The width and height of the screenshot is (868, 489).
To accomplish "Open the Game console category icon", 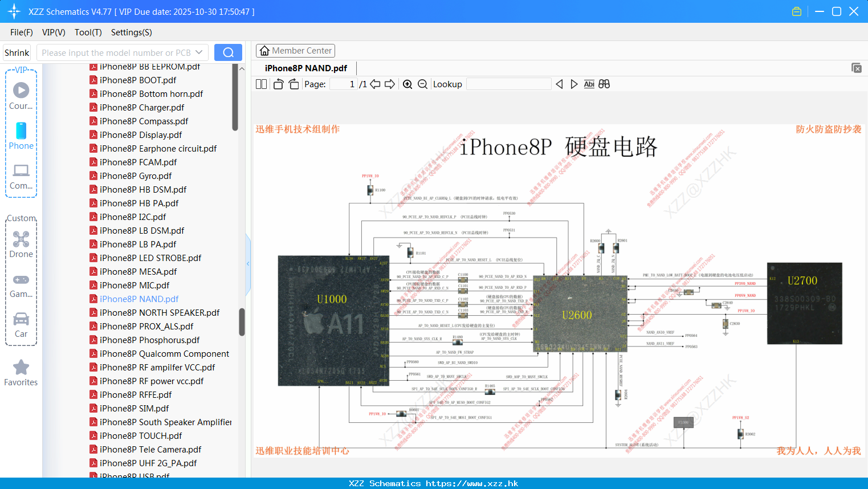I will coord(21,279).
